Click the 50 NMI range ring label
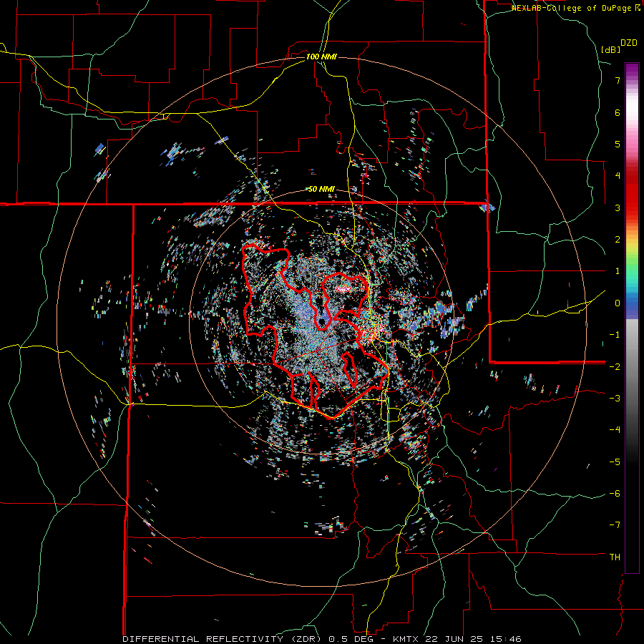The image size is (644, 644). coord(321,189)
